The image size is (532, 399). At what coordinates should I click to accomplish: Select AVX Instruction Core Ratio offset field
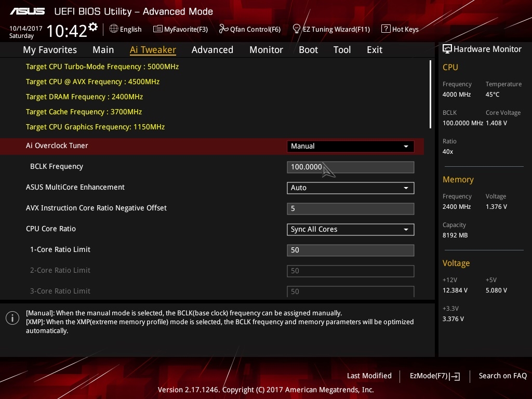(350, 208)
